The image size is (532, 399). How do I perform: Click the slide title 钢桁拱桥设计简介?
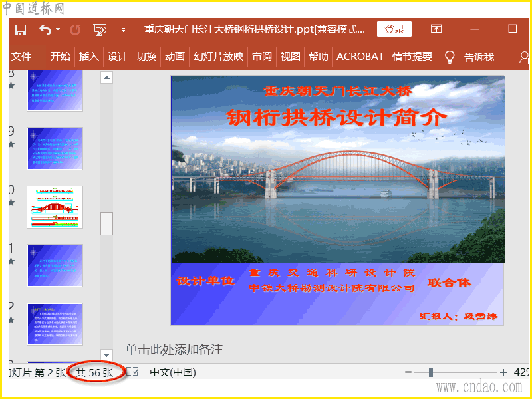[336, 118]
